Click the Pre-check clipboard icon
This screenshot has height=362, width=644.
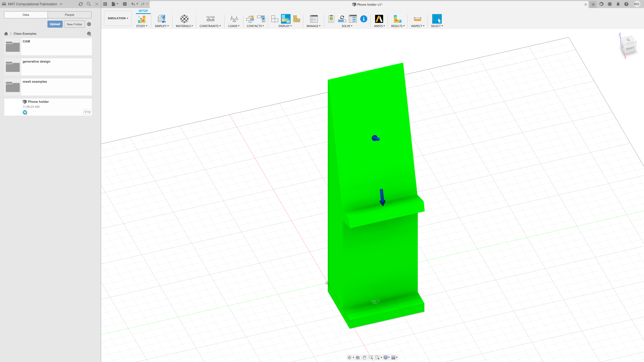(331, 19)
